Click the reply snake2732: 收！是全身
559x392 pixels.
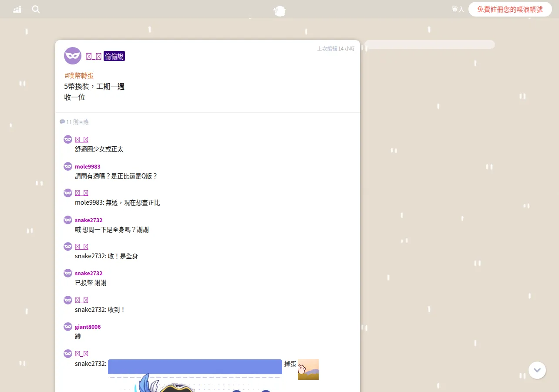click(x=106, y=256)
